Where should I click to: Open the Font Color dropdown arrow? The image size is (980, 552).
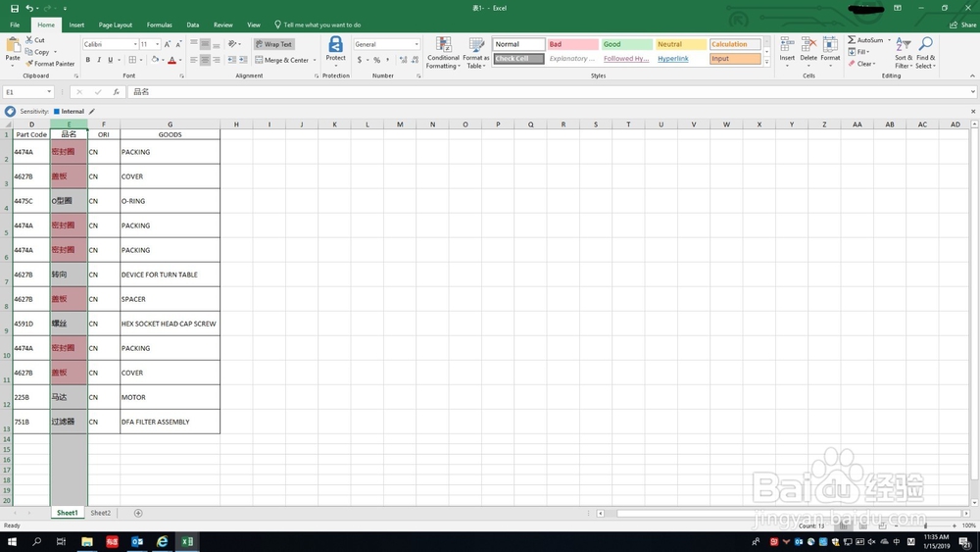coord(180,60)
